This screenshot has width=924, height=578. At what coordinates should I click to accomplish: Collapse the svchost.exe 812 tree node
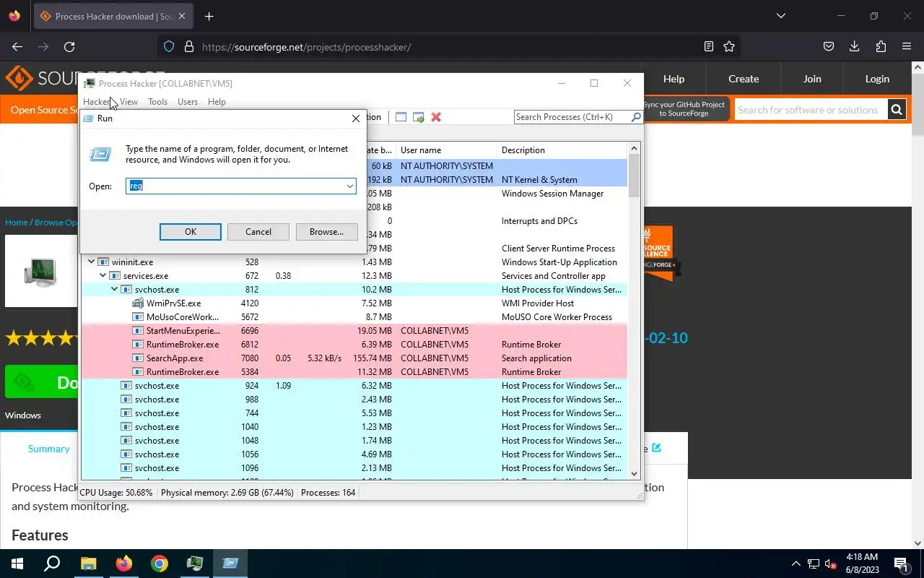pyautogui.click(x=114, y=290)
